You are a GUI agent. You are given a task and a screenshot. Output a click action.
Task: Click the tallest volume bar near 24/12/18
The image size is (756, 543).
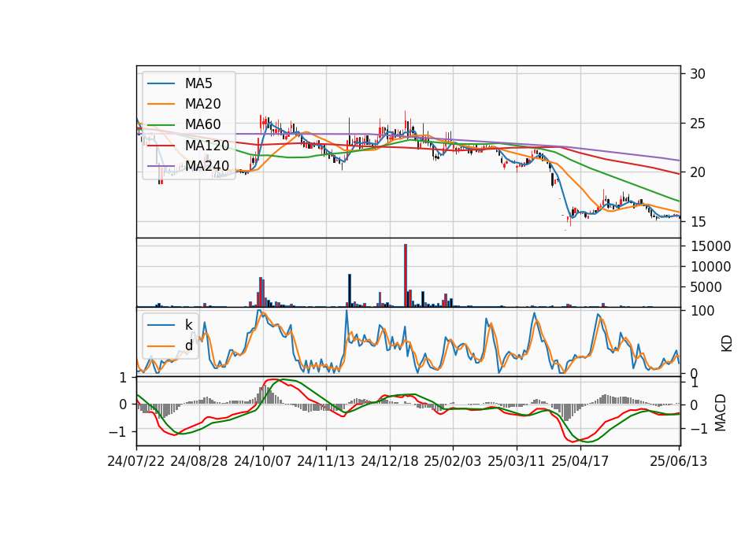click(x=406, y=275)
